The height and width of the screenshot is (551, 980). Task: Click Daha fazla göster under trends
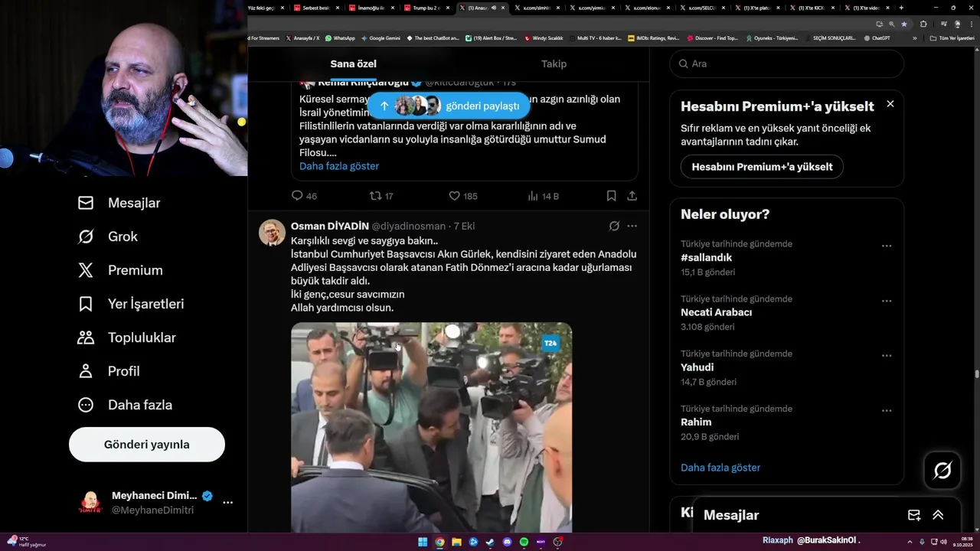[x=720, y=468]
